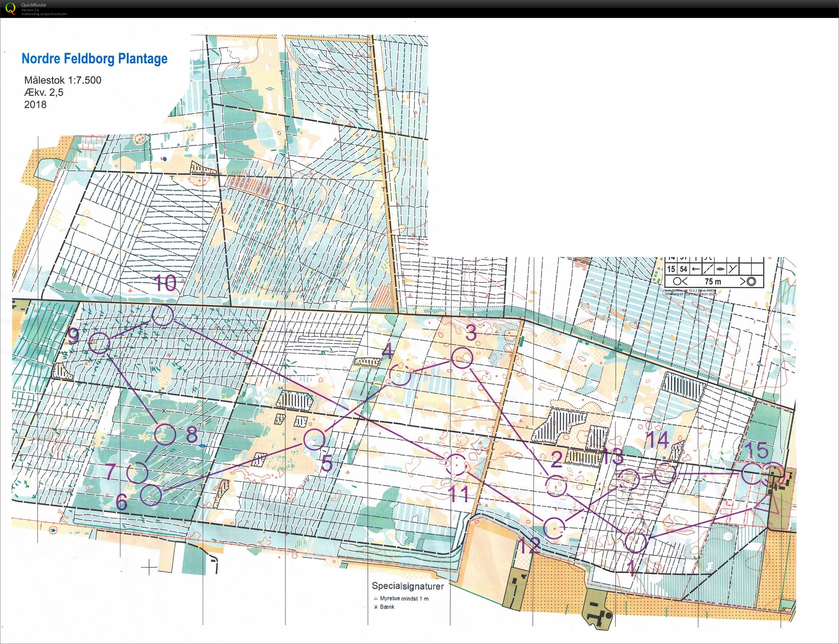Select the Nordre Feldborg Plantage map title
Screen dimensions: 839x644
94,58
